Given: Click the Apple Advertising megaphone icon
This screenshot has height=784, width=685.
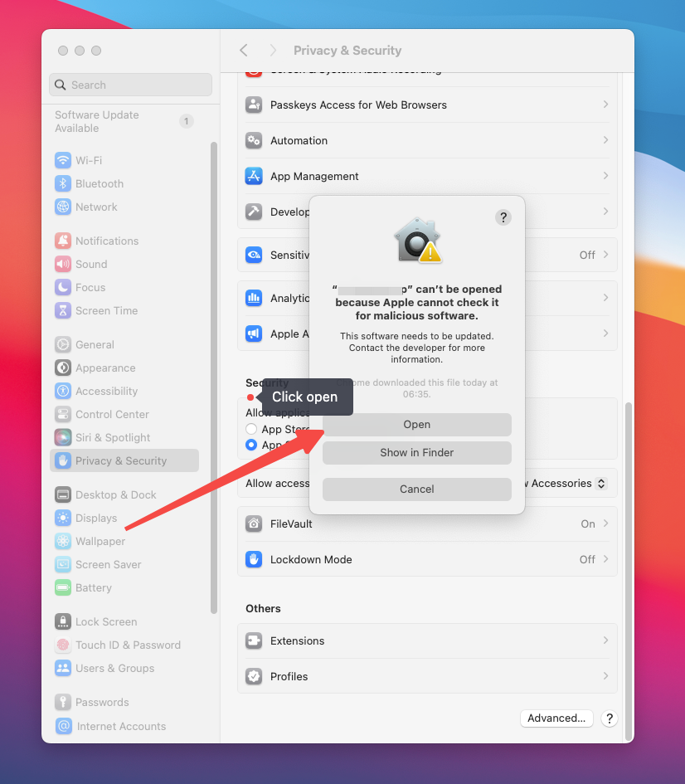Looking at the screenshot, I should coord(254,334).
